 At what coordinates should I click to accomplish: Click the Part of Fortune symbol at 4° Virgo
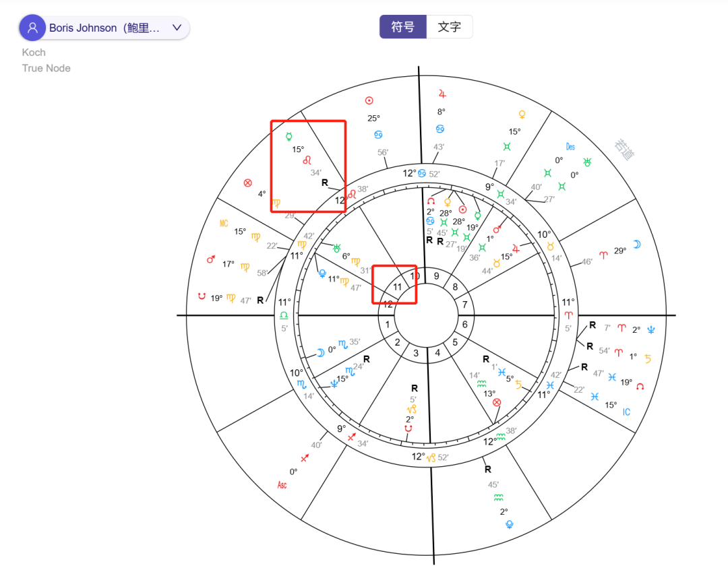[x=247, y=183]
